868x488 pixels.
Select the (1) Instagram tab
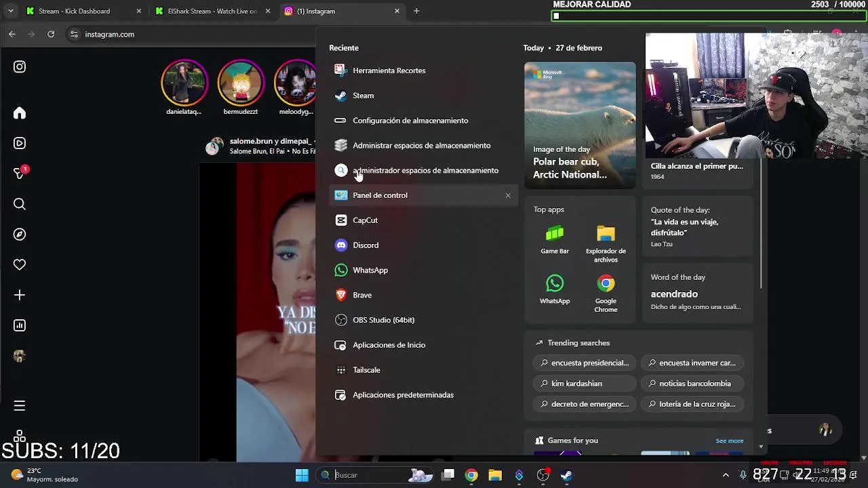point(342,11)
